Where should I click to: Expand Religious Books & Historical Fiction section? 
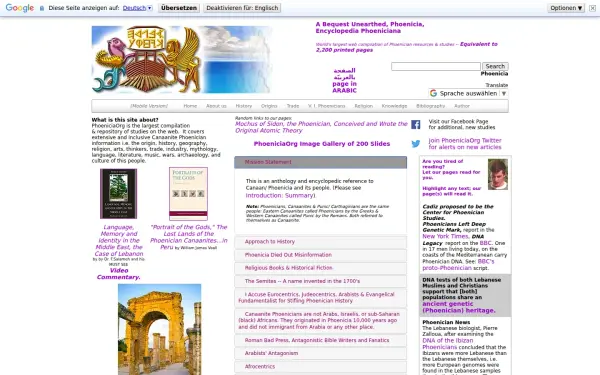[x=321, y=268]
